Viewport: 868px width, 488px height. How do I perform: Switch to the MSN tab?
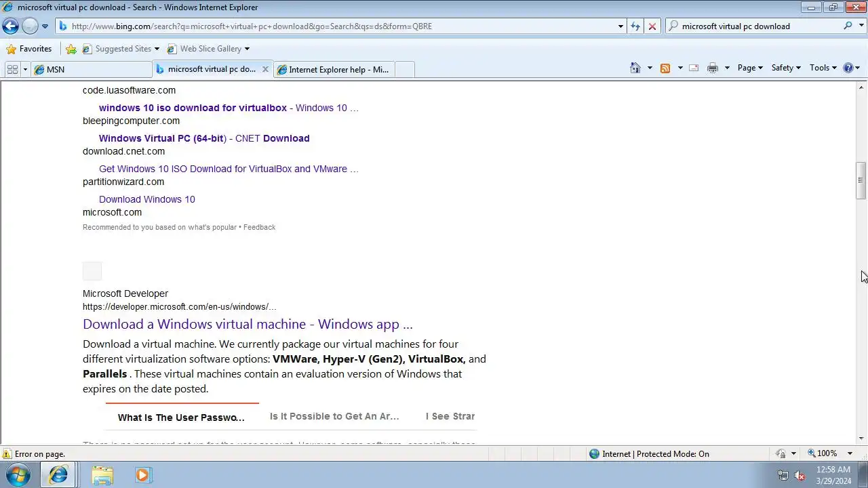[x=92, y=69]
